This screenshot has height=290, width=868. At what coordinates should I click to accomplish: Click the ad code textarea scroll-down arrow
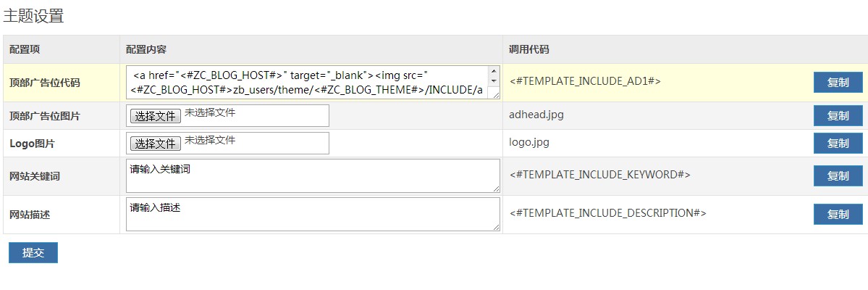(494, 81)
